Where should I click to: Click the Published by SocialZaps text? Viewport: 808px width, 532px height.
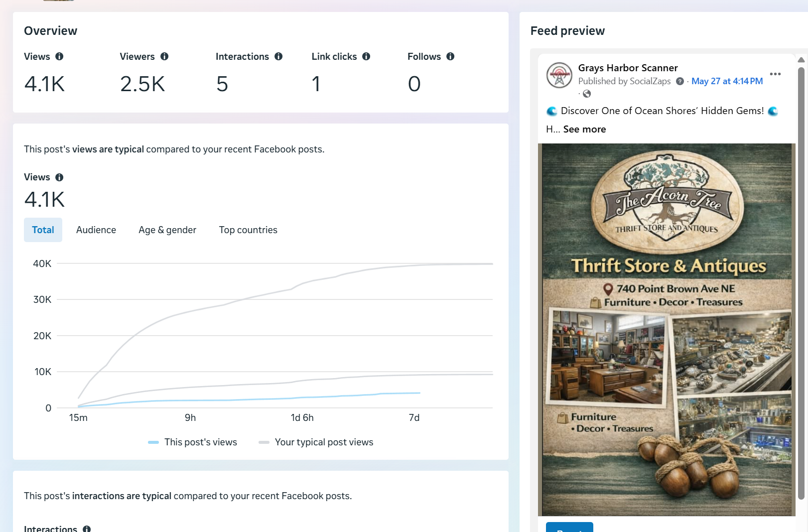pyautogui.click(x=625, y=81)
